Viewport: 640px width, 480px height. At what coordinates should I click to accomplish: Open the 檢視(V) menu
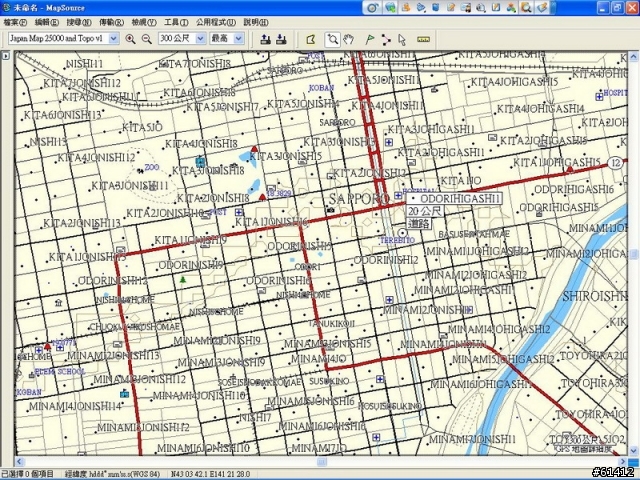coord(144,22)
